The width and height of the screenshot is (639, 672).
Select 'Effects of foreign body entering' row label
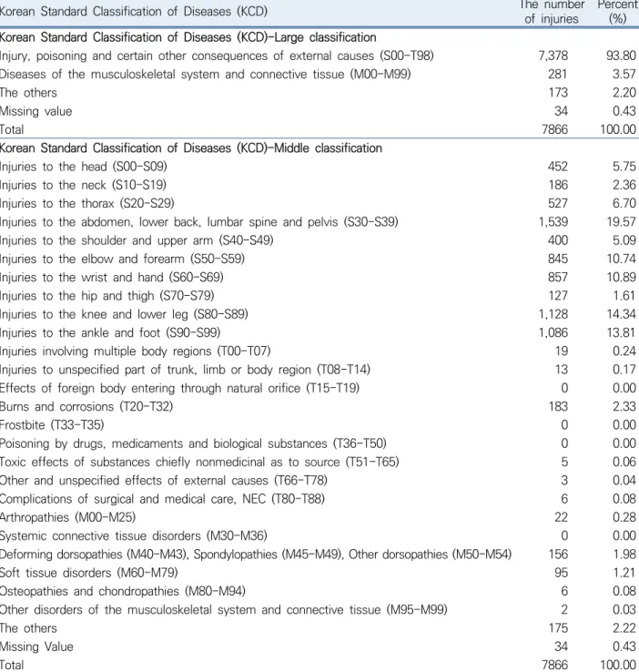[x=179, y=387]
